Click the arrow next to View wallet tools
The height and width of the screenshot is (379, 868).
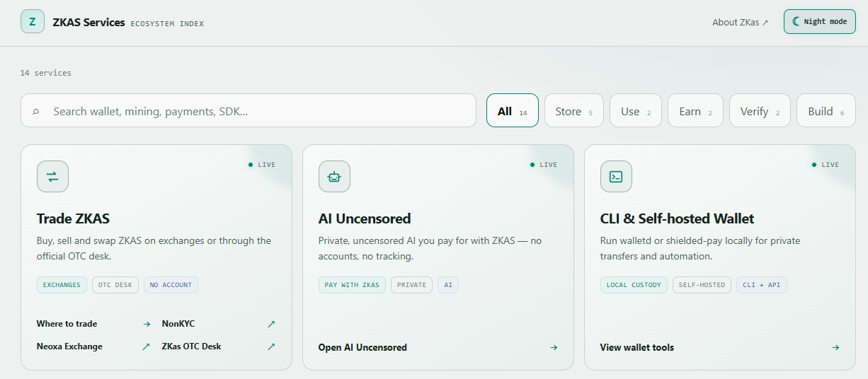click(835, 347)
